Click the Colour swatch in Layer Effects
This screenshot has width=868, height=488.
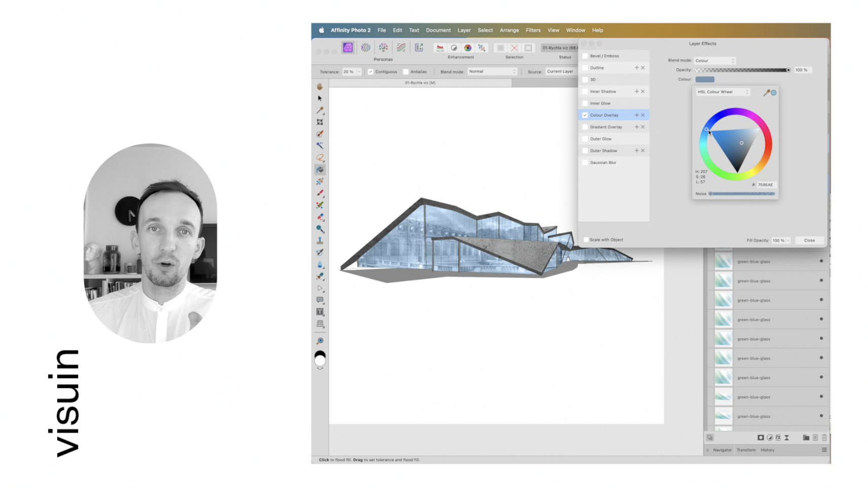point(704,79)
